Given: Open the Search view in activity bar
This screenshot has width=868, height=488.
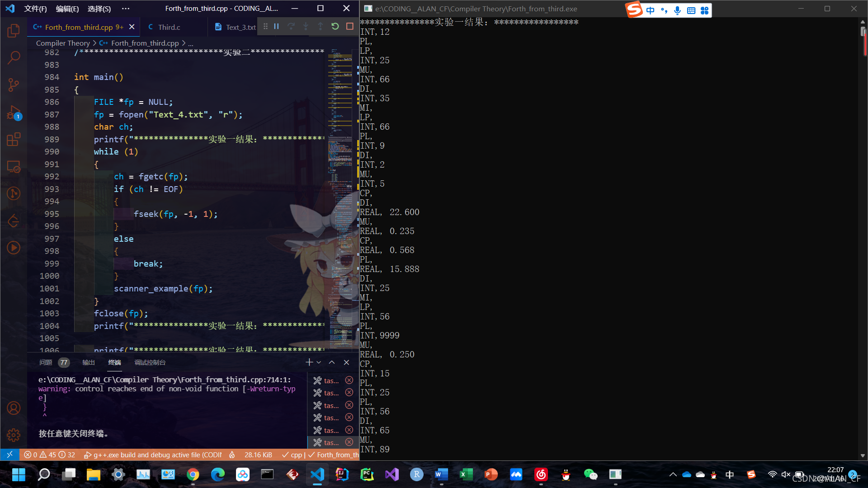Looking at the screenshot, I should tap(14, 57).
